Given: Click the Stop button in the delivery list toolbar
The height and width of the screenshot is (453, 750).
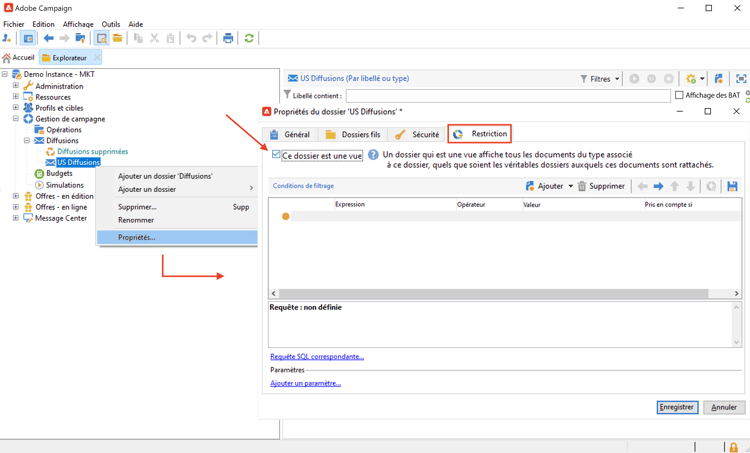Looking at the screenshot, I should click(669, 78).
